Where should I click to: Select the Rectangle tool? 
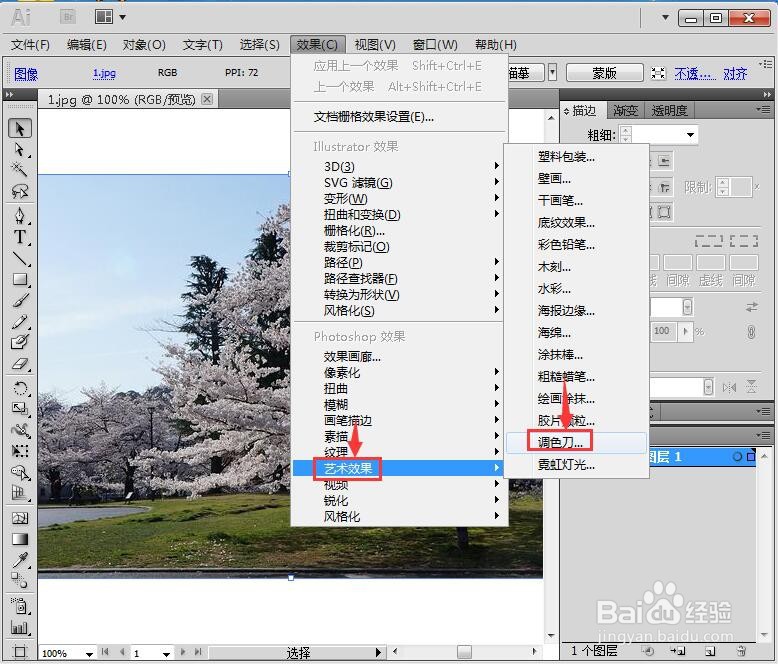coord(20,279)
